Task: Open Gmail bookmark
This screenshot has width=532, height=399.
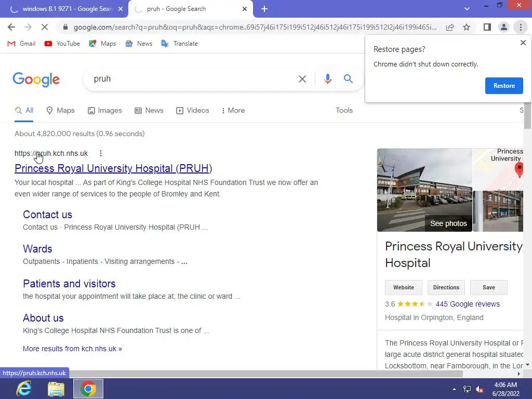Action: coord(21,44)
